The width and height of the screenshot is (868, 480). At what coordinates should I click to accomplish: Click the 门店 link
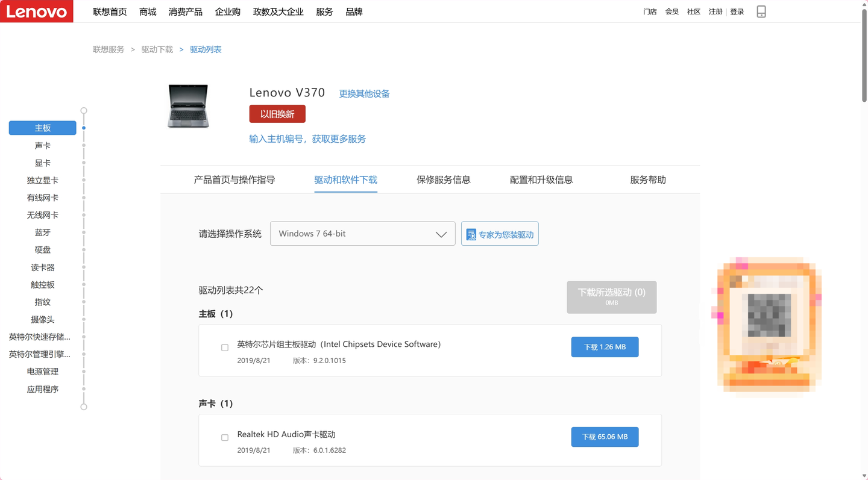650,11
